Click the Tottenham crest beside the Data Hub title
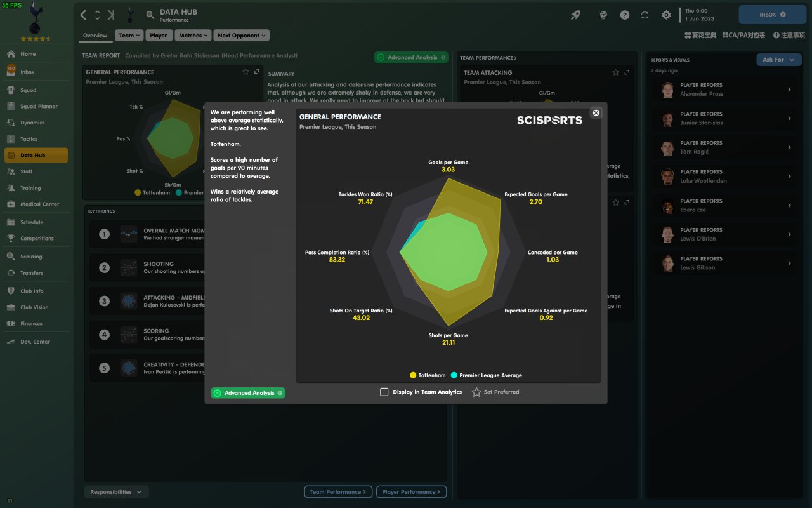 click(x=130, y=15)
